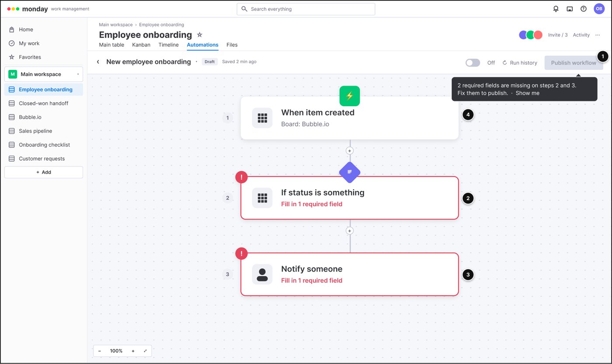Open the help question mark icon
Viewport: 612px width, 364px height.
[x=584, y=9]
